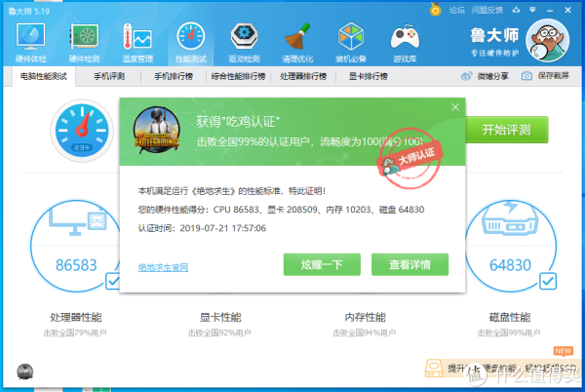Image resolution: width=585 pixels, height=392 pixels.
Task: Click the processor monitor icon above 86583
Action: tap(78, 220)
